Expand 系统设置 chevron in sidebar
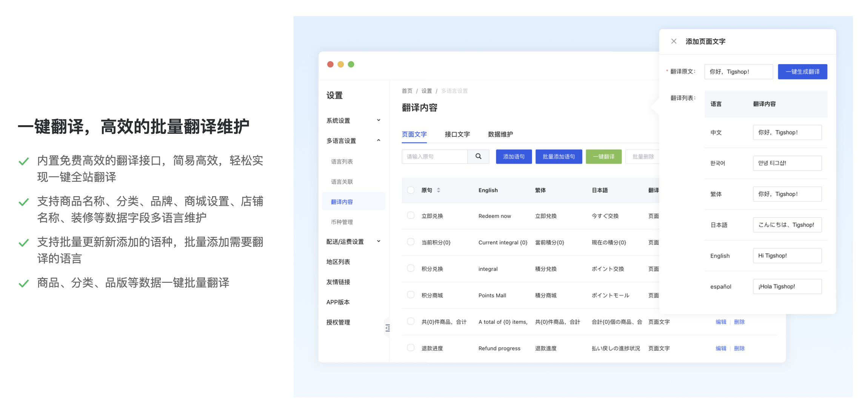Screen dimensions: 868x414 click(x=379, y=120)
